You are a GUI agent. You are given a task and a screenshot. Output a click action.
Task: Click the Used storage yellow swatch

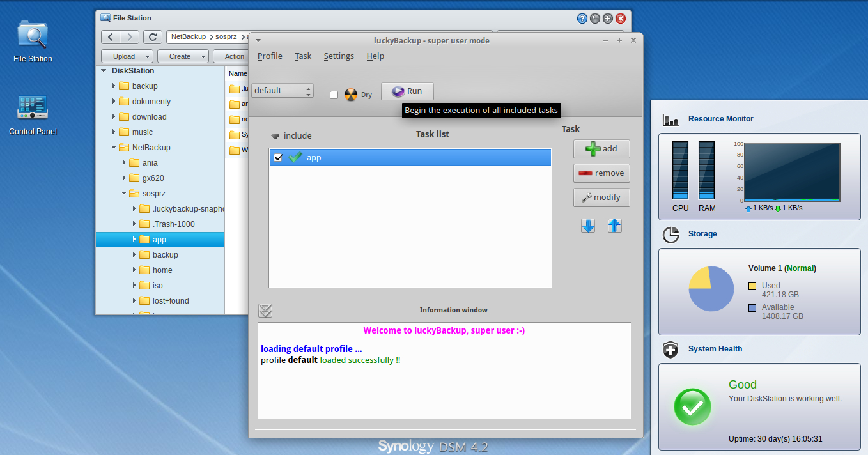tap(752, 286)
